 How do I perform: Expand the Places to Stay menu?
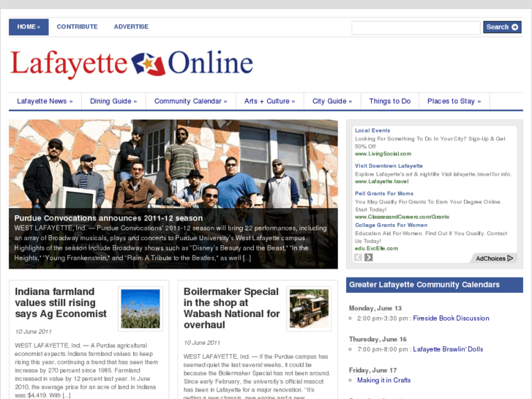[454, 101]
